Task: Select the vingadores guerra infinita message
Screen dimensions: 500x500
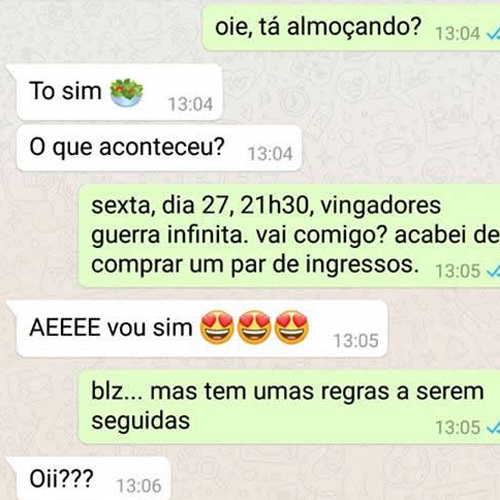Action: click(x=289, y=235)
